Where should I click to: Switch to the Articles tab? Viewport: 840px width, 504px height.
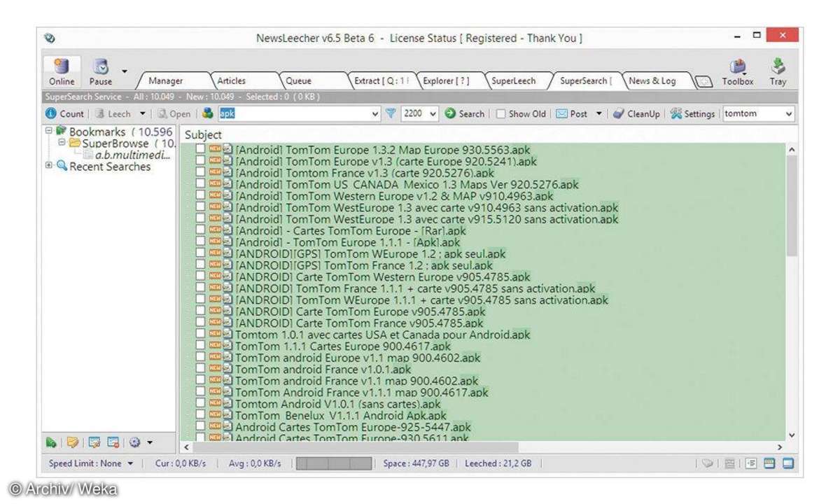(232, 81)
